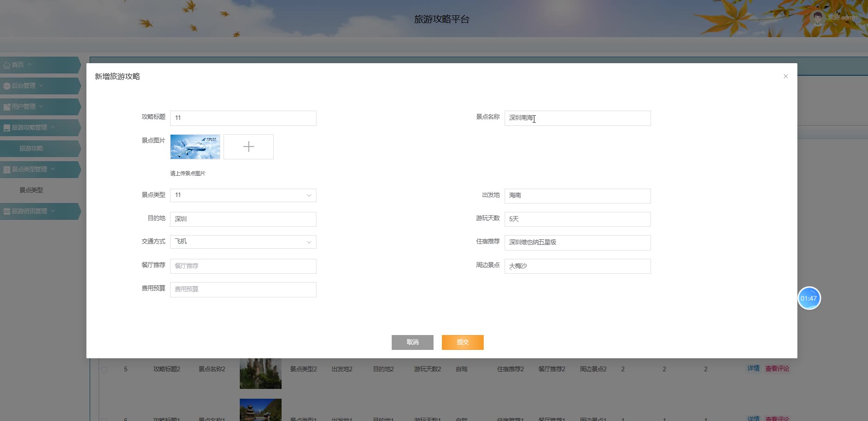This screenshot has height=421, width=868.
Task: Click the chevron next to 景点类型管理
Action: 53,169
